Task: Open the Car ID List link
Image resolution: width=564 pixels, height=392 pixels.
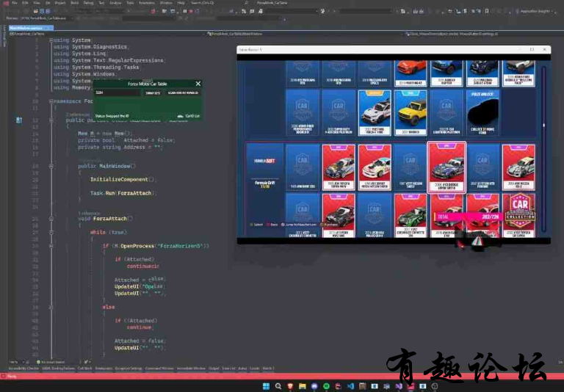Action: [x=192, y=116]
